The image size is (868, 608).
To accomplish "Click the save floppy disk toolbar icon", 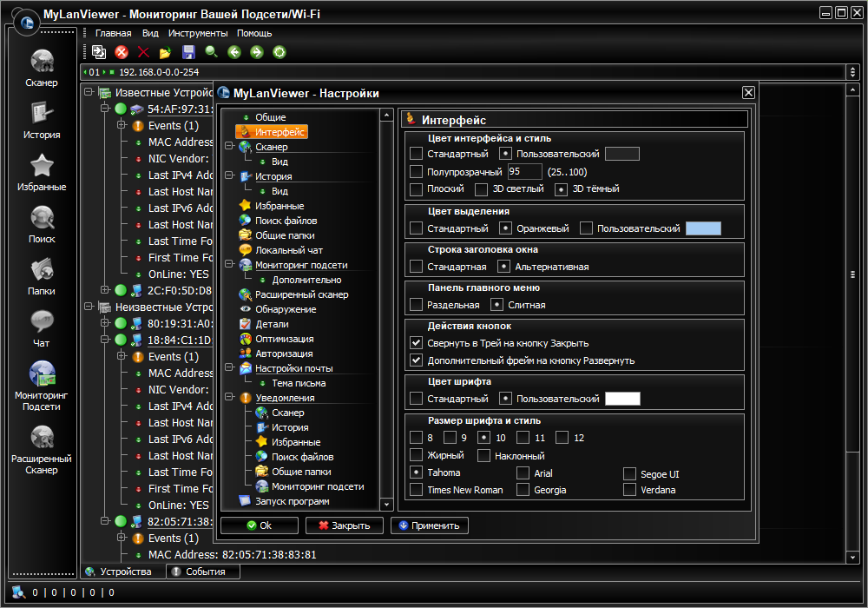I will pyautogui.click(x=188, y=52).
